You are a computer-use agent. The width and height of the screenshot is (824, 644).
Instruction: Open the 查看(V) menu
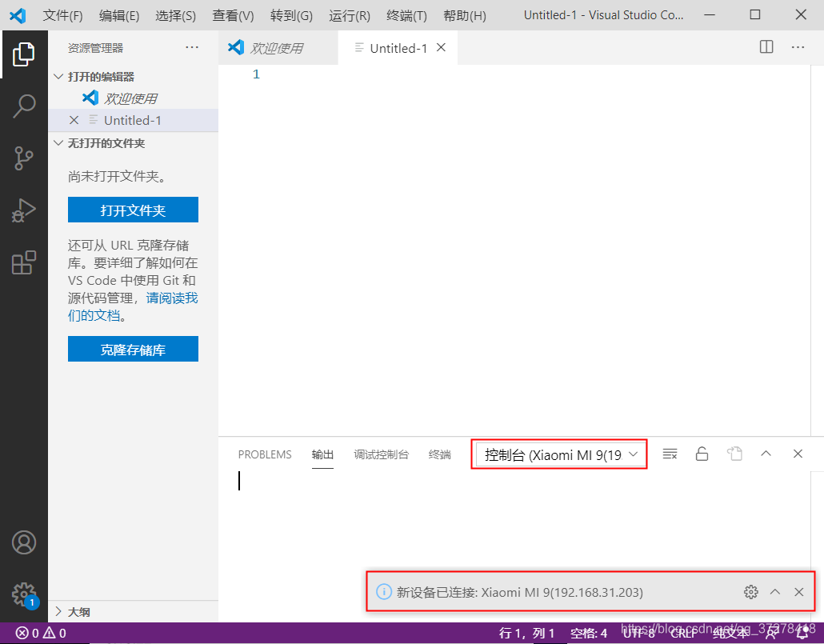click(x=233, y=16)
